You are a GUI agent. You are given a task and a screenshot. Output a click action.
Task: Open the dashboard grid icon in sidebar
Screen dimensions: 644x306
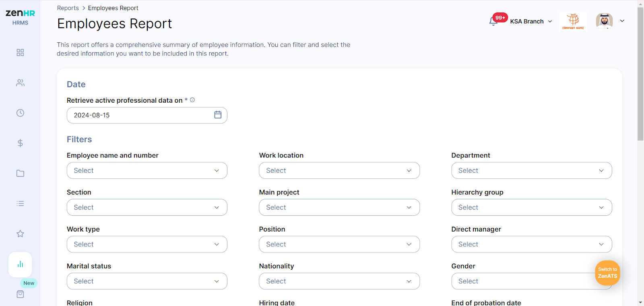20,53
